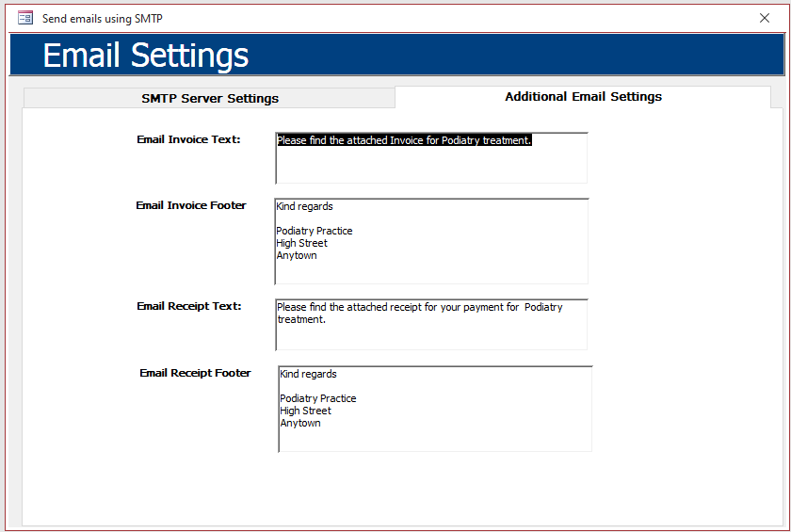The height and width of the screenshot is (532, 791).
Task: Click the Access form icon in title bar
Action: 25,18
